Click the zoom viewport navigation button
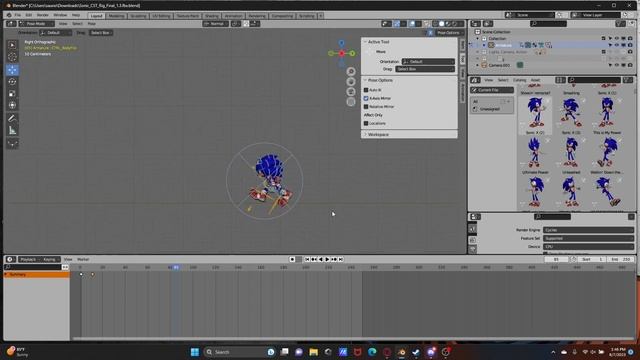Screen dimensions: 640x360 click(351, 71)
